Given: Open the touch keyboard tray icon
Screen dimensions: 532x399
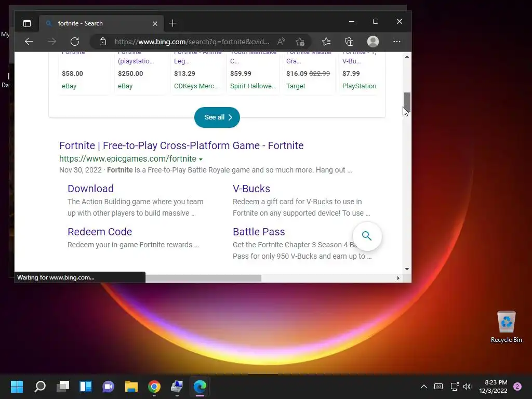Looking at the screenshot, I should click(x=438, y=387).
